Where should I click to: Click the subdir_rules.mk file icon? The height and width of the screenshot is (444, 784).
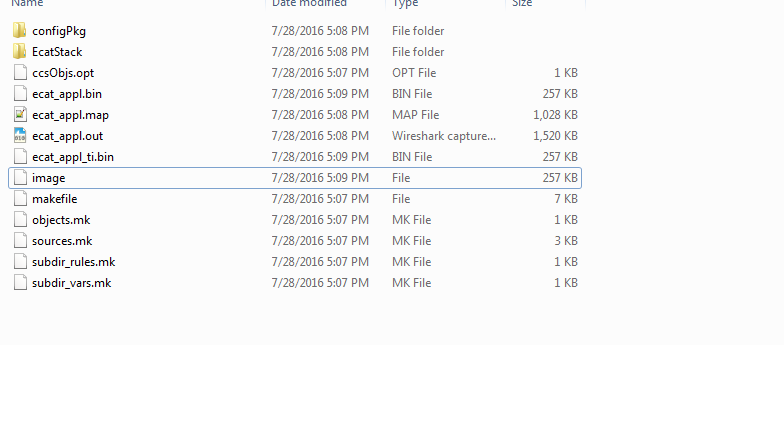coord(21,262)
